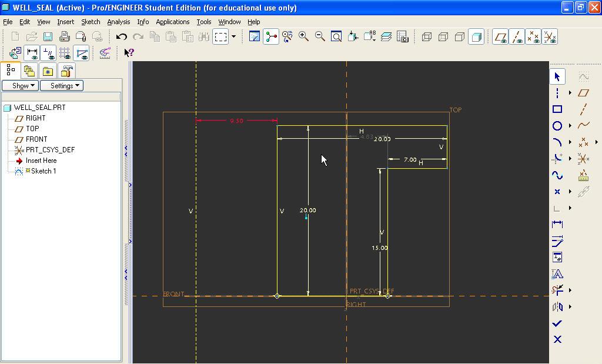Click the Mirror entities tool
Image resolution: width=602 pixels, height=364 pixels.
point(557,307)
